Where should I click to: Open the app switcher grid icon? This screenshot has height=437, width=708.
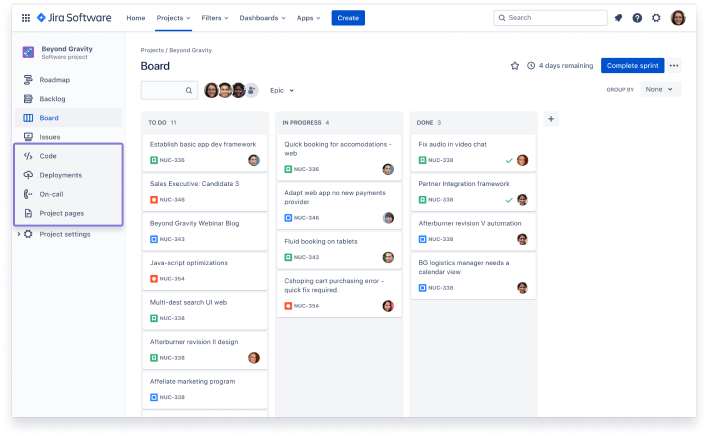point(26,18)
